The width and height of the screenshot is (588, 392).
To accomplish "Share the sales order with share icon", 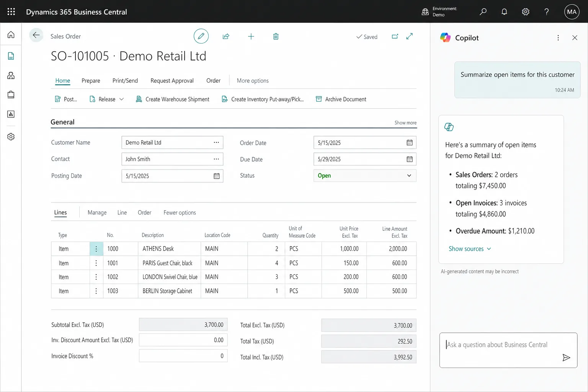I will (226, 36).
